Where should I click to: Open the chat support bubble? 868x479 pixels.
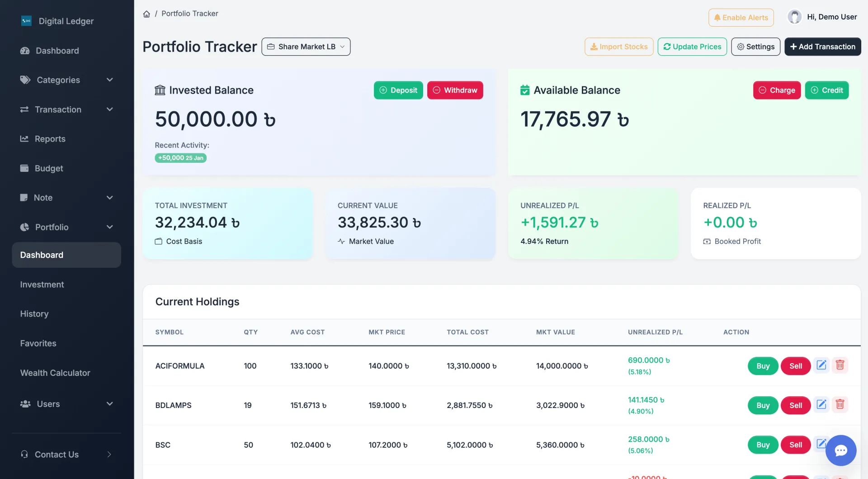click(x=841, y=451)
